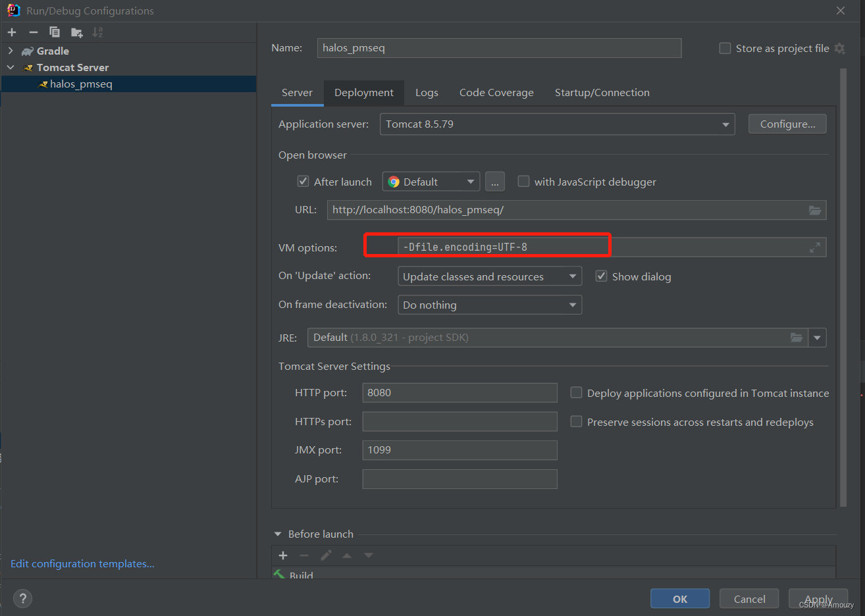
Task: Click the Name input field
Action: [499, 48]
